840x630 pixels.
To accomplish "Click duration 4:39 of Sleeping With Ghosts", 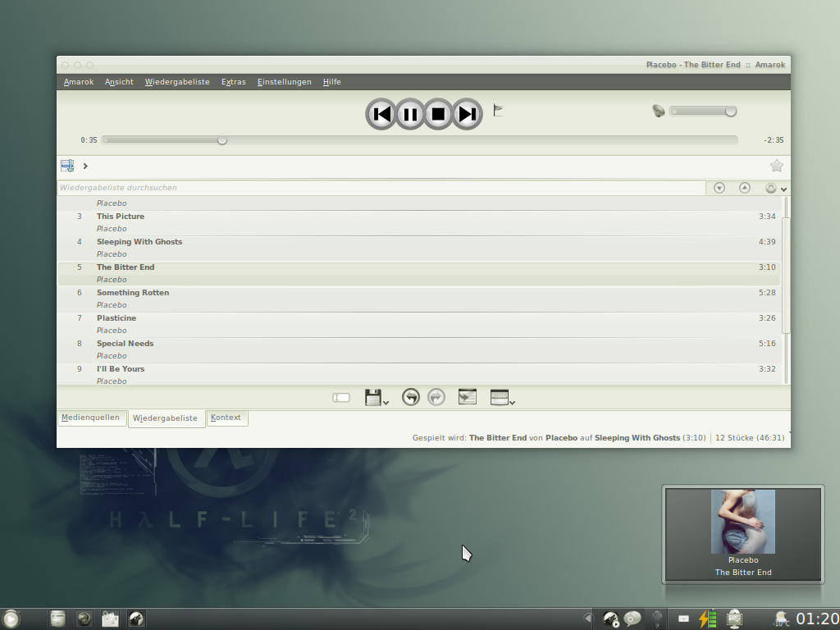I will click(767, 242).
